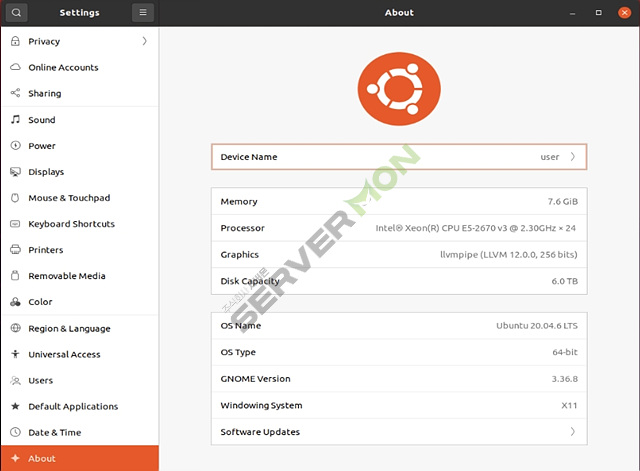Click the Sharing icon in sidebar
This screenshot has height=471, width=640.
pyautogui.click(x=15, y=93)
